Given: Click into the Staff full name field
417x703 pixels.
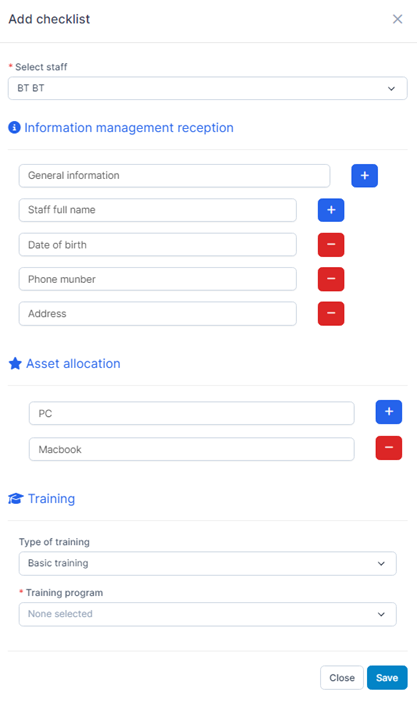Looking at the screenshot, I should 157,210.
